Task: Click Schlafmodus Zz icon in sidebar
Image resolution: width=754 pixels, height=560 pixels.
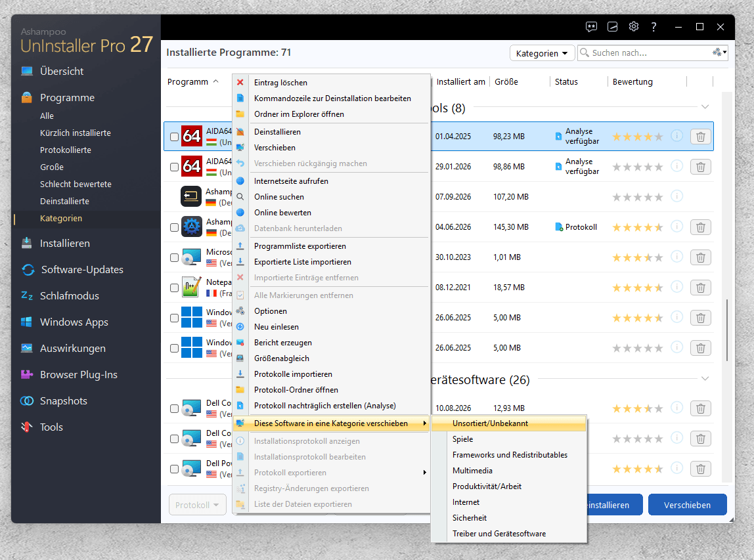Action: pyautogui.click(x=27, y=295)
